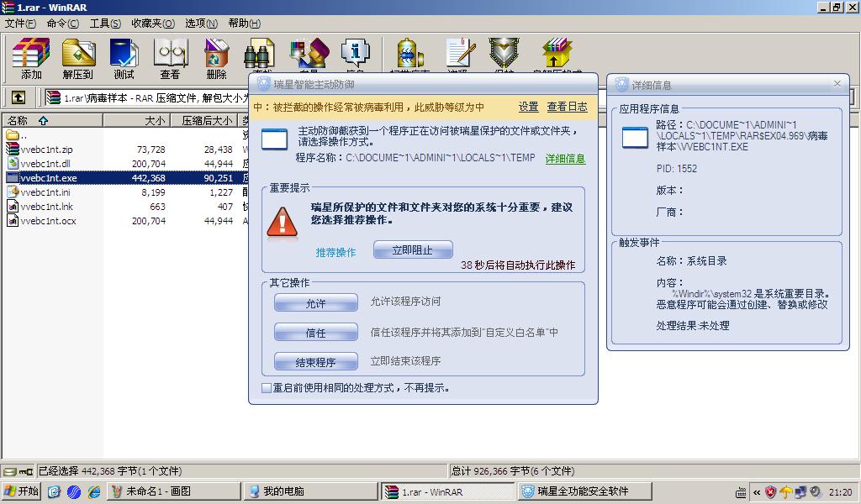The width and height of the screenshot is (861, 504).
Task: Click the parent folder ".." icon
Action: [x=12, y=135]
